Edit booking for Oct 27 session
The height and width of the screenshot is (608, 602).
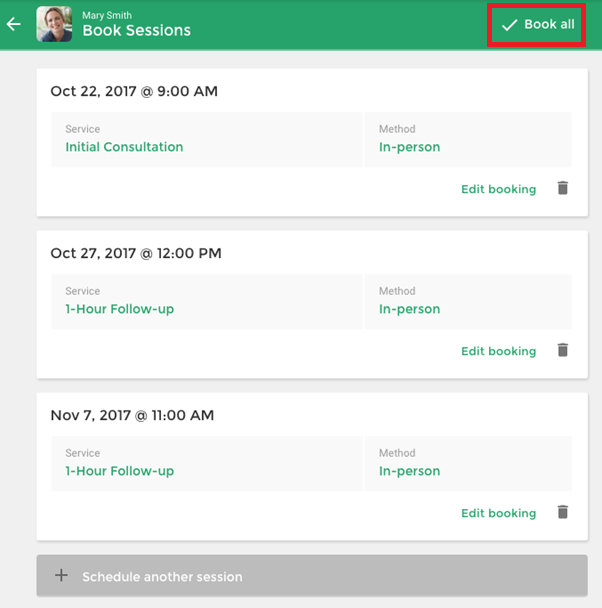click(499, 351)
